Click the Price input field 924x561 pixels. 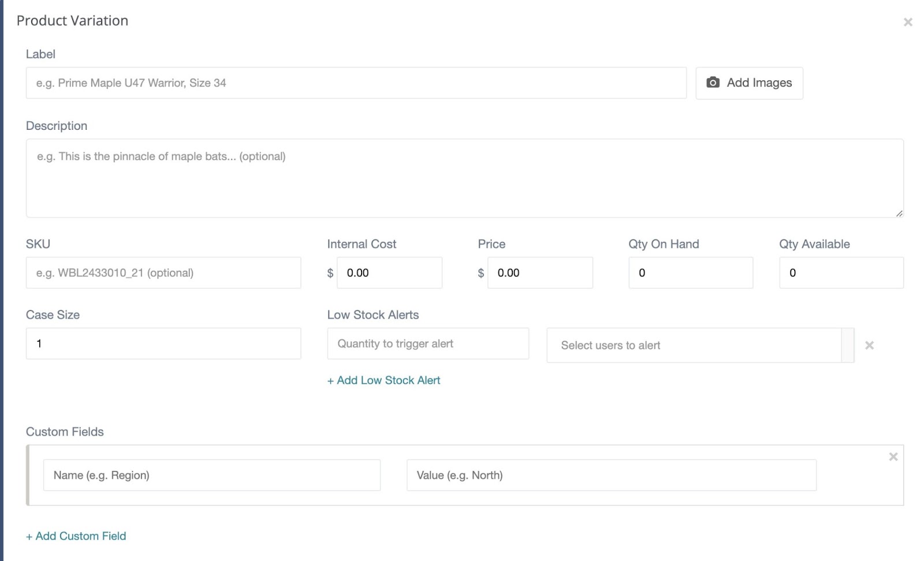pyautogui.click(x=540, y=272)
